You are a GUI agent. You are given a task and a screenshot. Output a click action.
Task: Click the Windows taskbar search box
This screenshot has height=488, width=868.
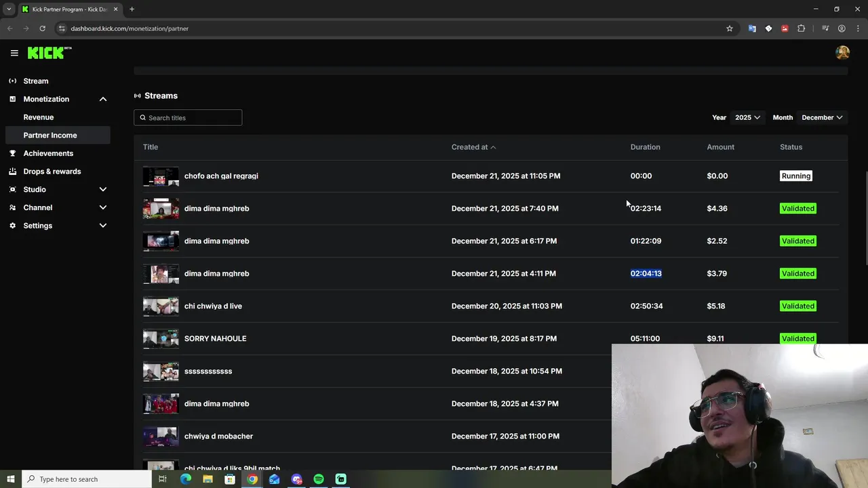(x=87, y=479)
